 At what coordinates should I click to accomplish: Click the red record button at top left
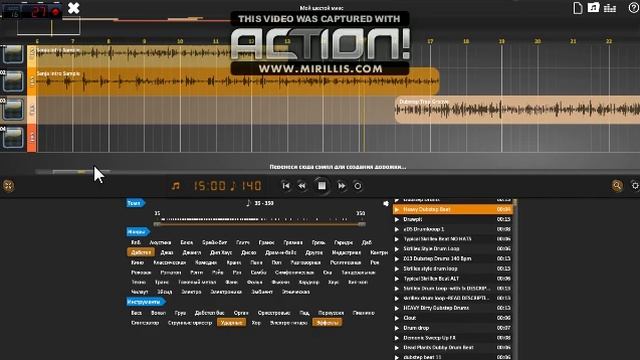[x=56, y=12]
